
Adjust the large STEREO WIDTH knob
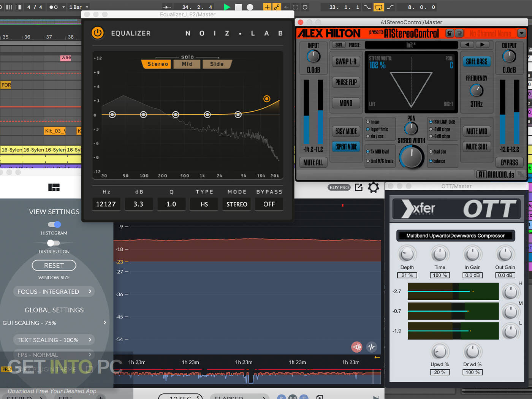[x=411, y=157]
